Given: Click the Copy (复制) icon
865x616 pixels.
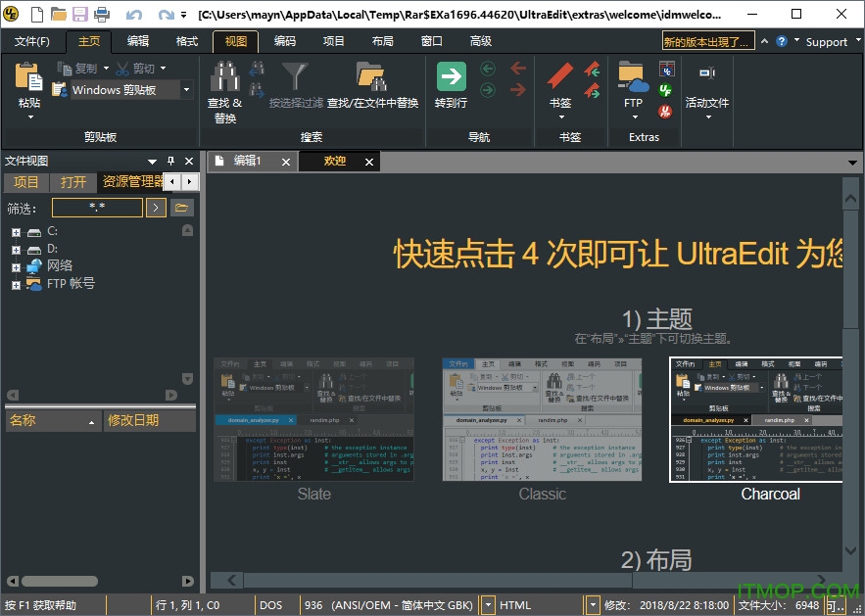Looking at the screenshot, I should click(x=65, y=69).
